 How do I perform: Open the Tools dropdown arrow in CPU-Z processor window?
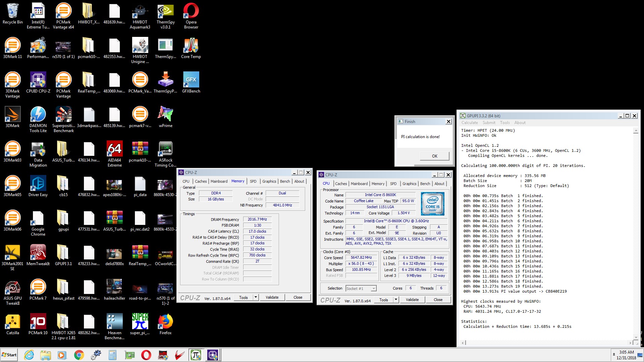point(396,300)
